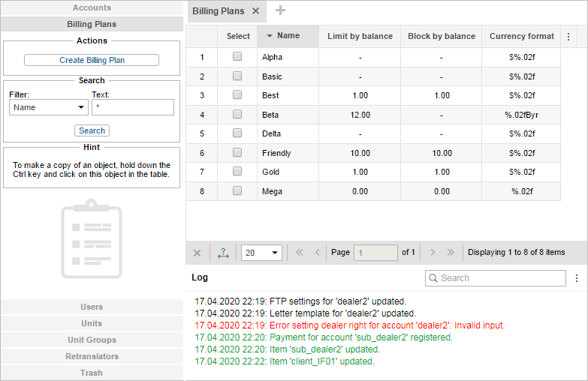This screenshot has width=588, height=381.
Task: Check the Friendly plan checkbox
Action: click(237, 152)
